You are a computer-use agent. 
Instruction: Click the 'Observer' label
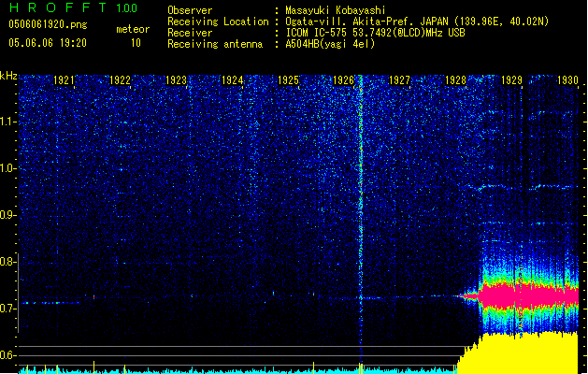pos(190,10)
